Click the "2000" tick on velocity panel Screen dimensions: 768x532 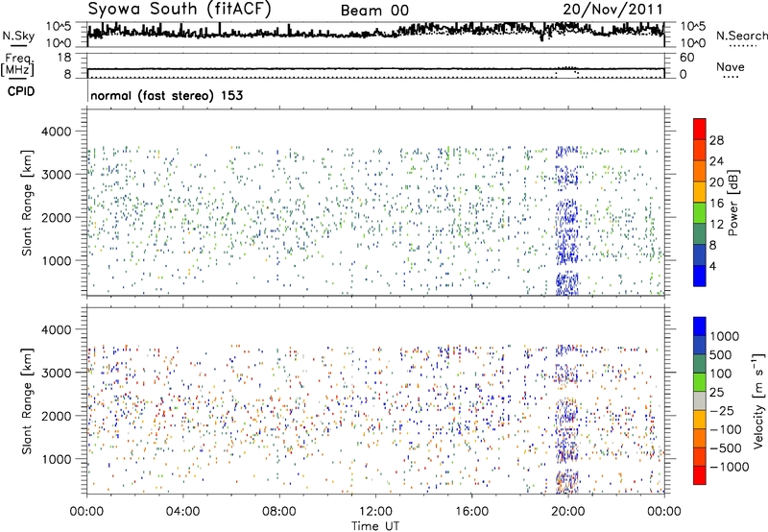(57, 416)
